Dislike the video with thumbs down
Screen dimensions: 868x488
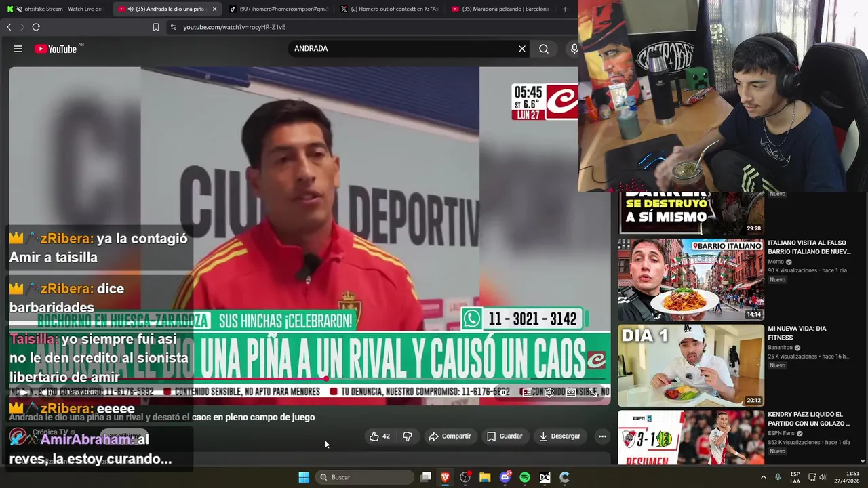click(408, 436)
